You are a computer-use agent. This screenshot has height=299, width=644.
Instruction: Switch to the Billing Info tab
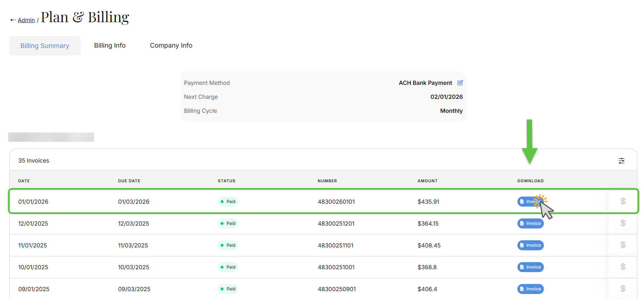[x=110, y=45]
